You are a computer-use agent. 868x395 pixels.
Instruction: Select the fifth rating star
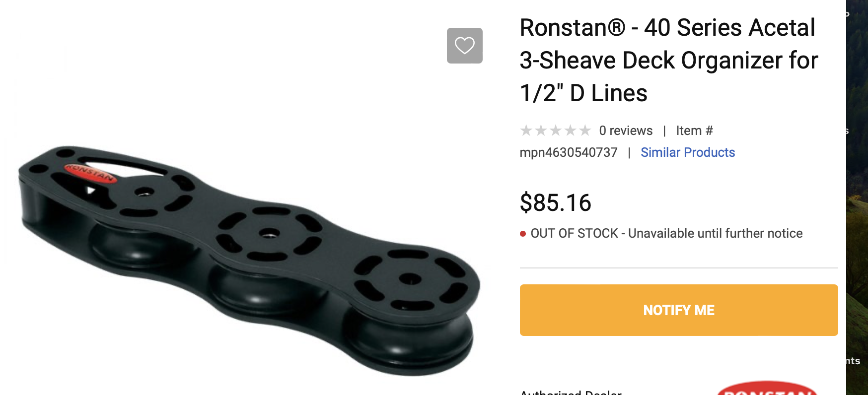tap(585, 131)
